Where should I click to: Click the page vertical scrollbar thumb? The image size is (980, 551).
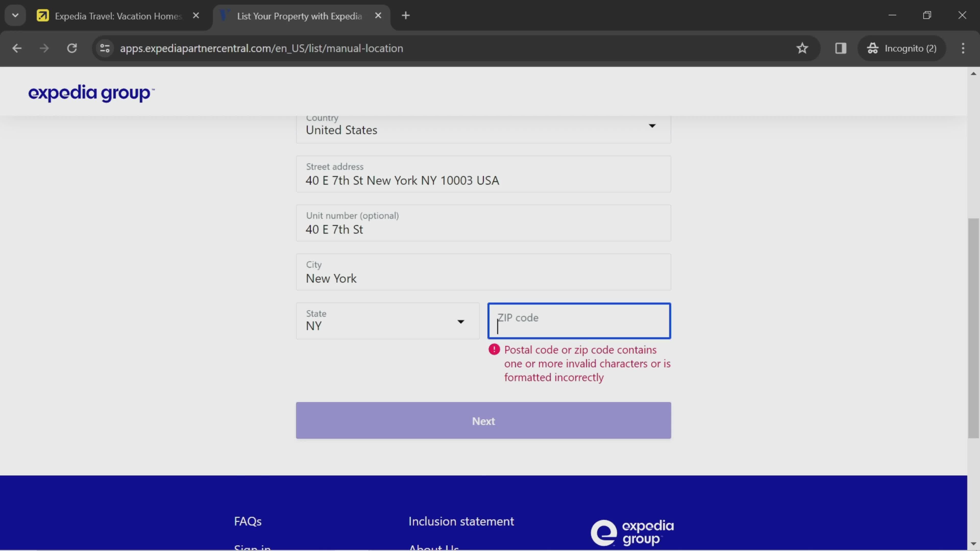pyautogui.click(x=973, y=328)
